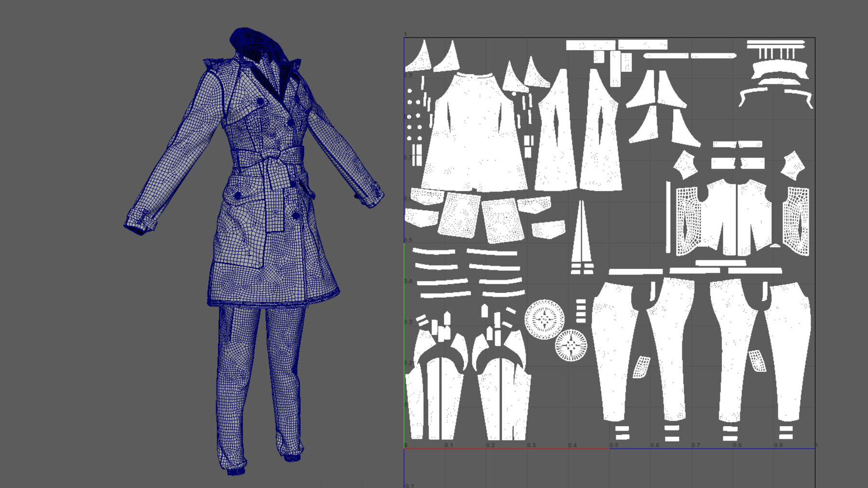Viewport: 868px width, 488px height.
Task: Click the 0.5 coordinate label on bottom axis
Action: click(613, 445)
